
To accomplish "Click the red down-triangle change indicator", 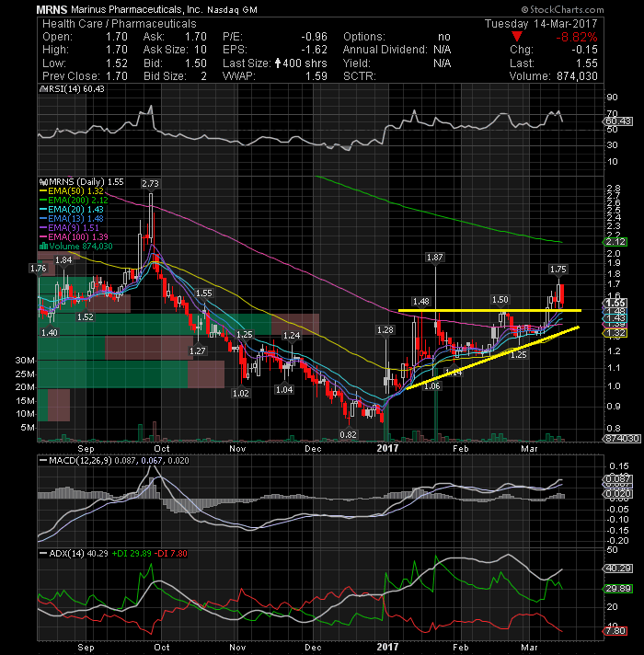I will (x=517, y=37).
